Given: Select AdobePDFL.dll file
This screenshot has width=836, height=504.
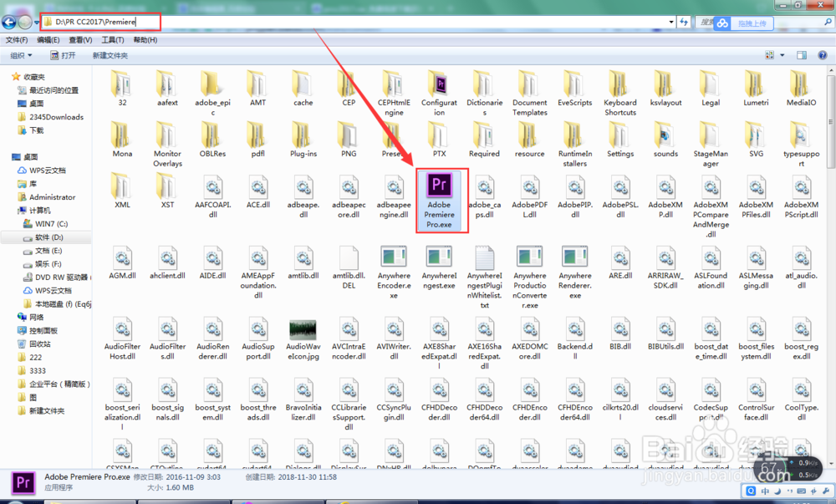Looking at the screenshot, I should pos(529,197).
